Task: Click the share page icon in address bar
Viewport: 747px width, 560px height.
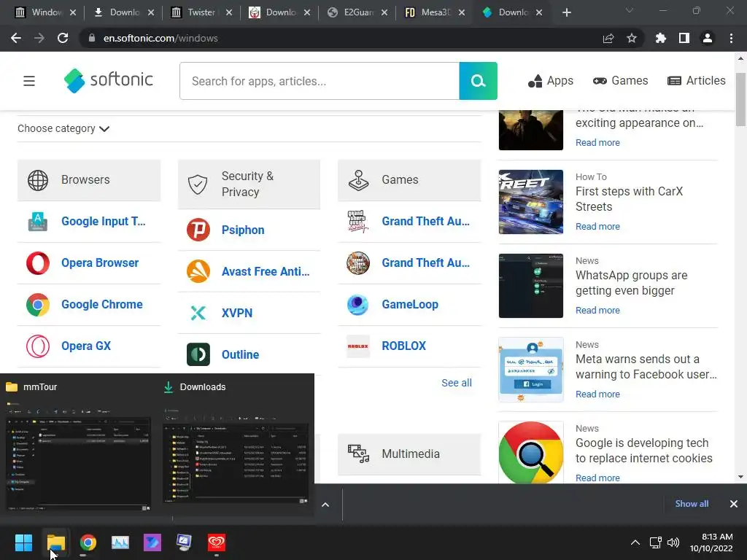Action: pos(608,38)
